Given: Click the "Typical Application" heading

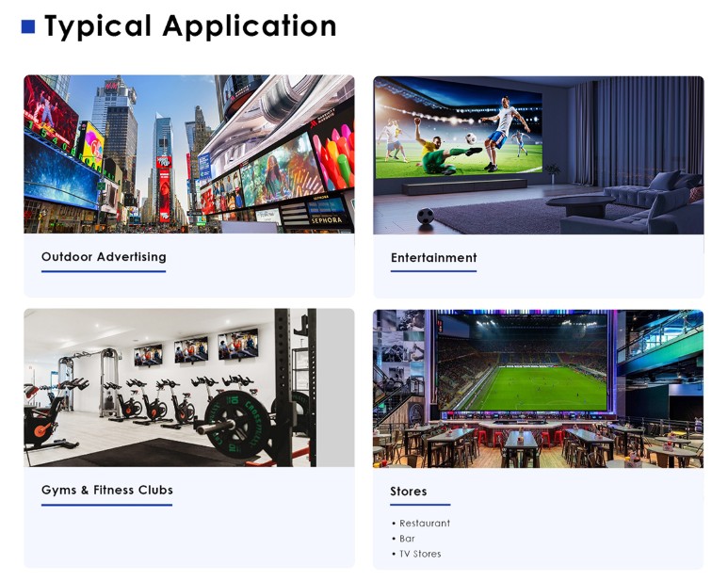Looking at the screenshot, I should point(190,26).
